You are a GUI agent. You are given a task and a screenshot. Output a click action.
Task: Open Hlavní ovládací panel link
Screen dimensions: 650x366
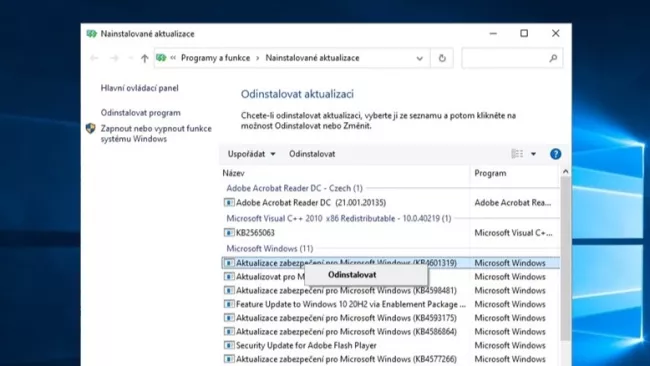click(x=139, y=88)
